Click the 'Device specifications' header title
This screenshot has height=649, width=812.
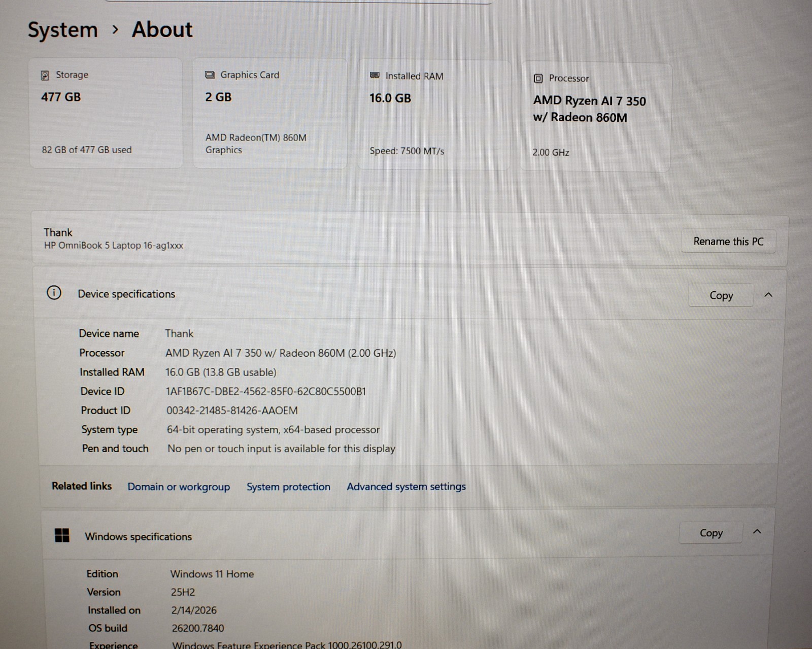pyautogui.click(x=126, y=294)
